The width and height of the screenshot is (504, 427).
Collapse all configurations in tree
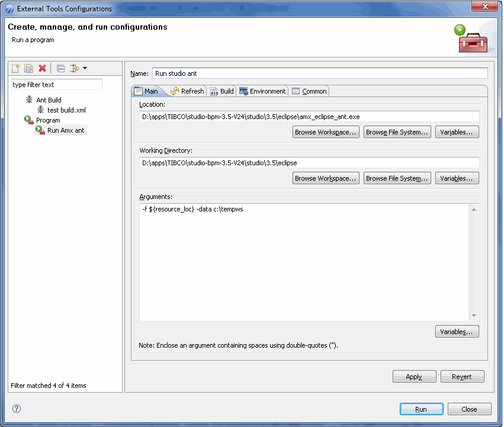click(x=60, y=68)
